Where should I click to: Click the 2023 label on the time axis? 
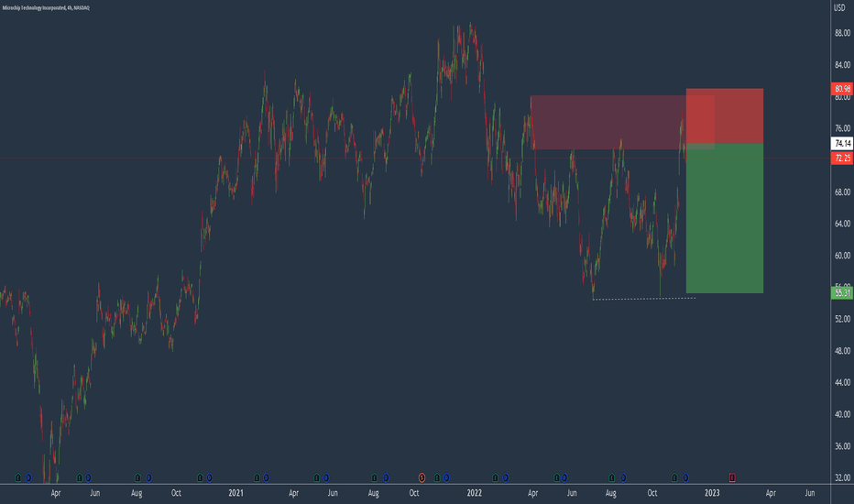pos(712,493)
